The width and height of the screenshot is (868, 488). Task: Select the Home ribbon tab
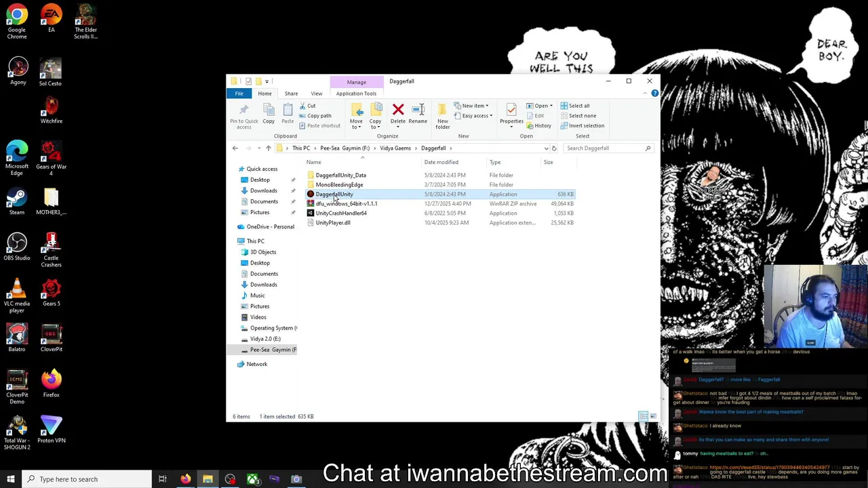[x=264, y=94]
